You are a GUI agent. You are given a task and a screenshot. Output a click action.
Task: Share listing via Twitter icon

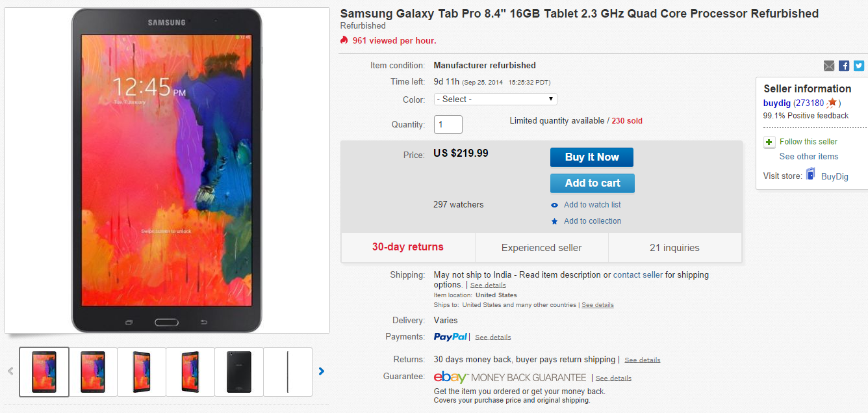(859, 66)
